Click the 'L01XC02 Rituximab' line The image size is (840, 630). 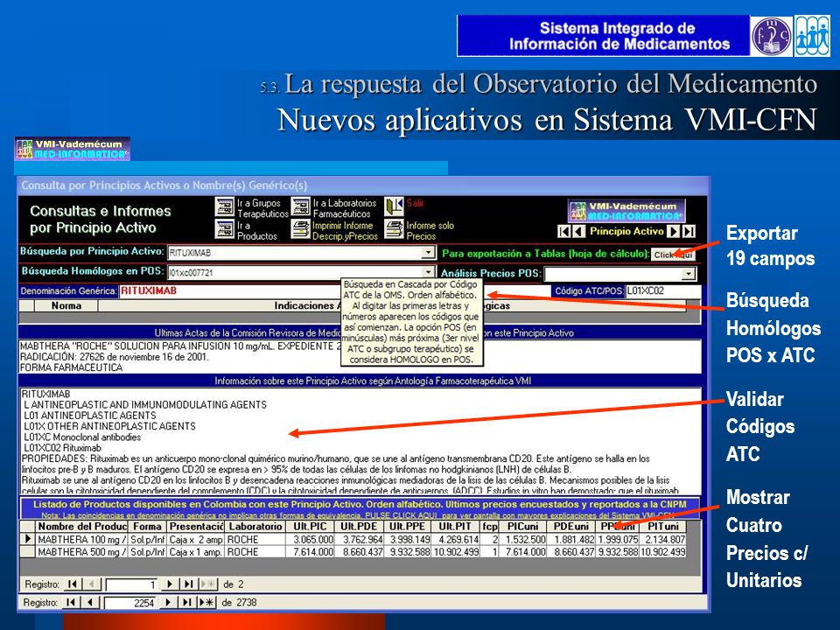62,448
